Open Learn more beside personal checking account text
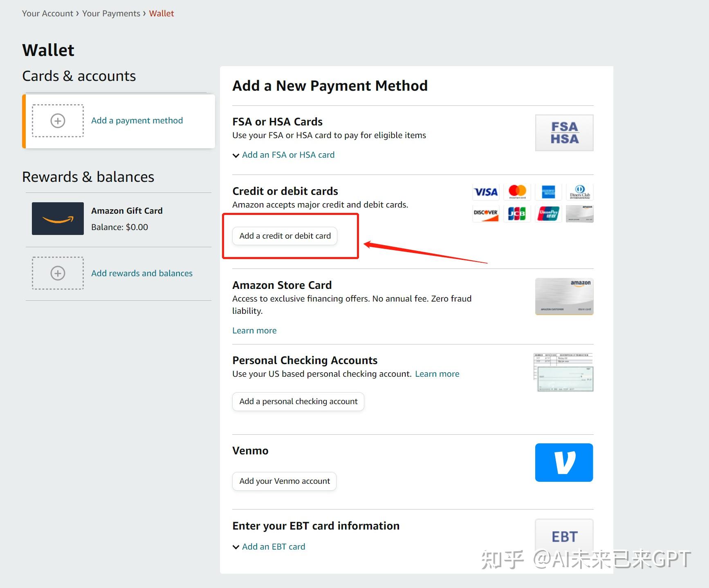This screenshot has width=709, height=588. coord(437,374)
